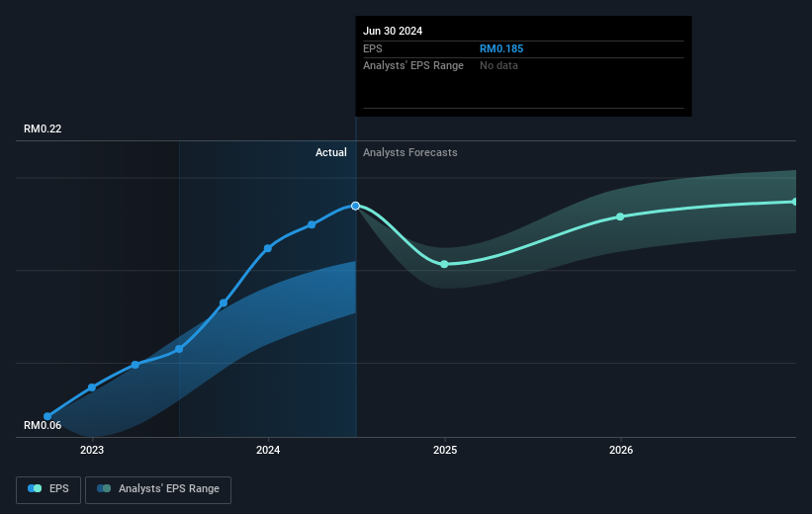Click the EPS data point above 2024 label
Screen dimensions: 812x514
(x=268, y=248)
